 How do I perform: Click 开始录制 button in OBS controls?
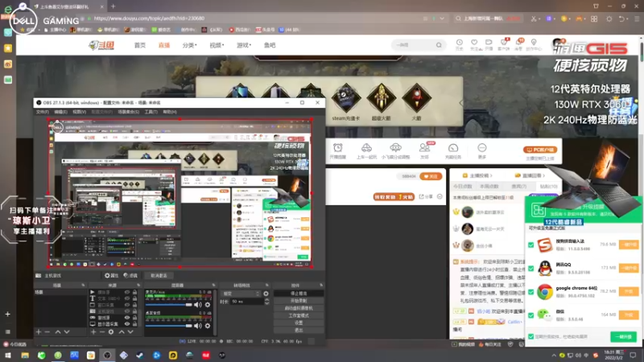298,301
